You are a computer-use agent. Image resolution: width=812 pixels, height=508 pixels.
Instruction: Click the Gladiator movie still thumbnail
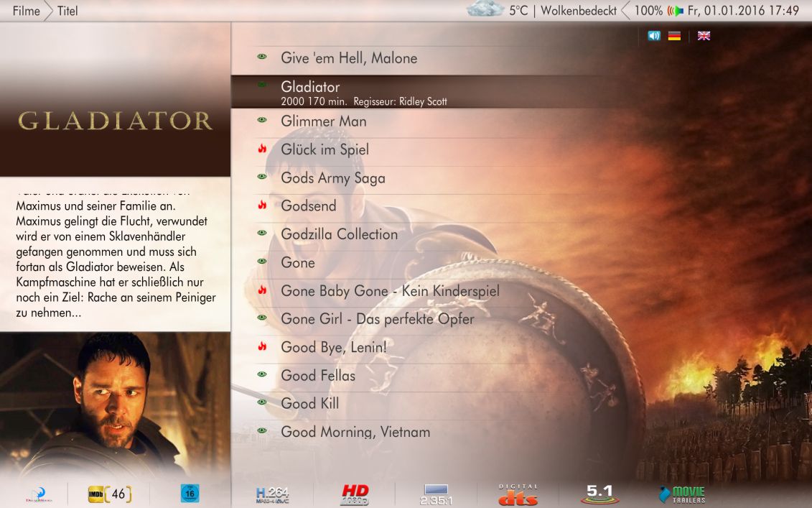115,405
